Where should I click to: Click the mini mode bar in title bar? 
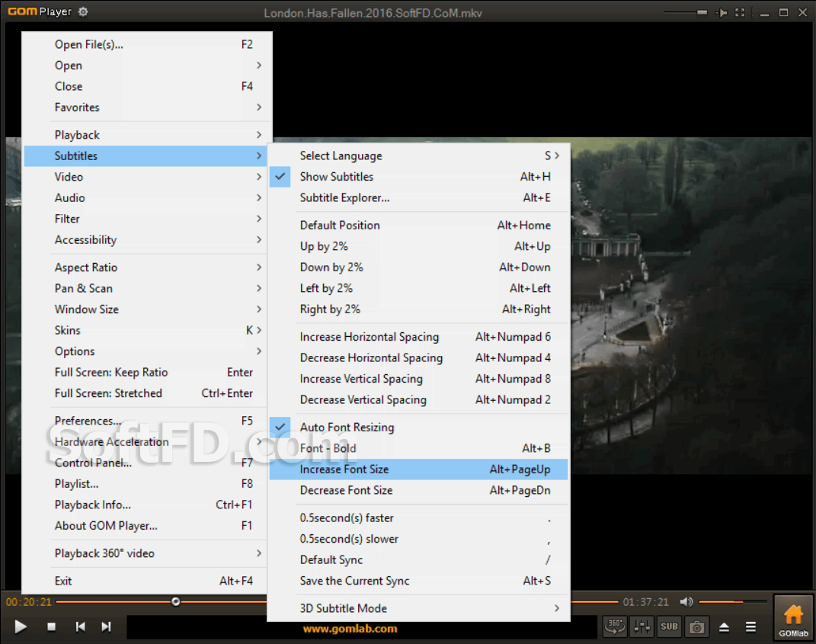click(702, 12)
